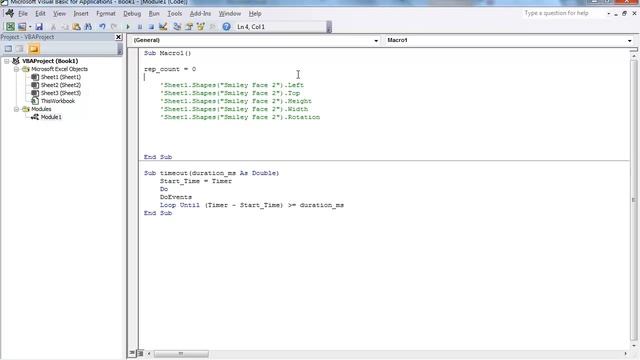Click the Redo arrow icon
The width and height of the screenshot is (640, 360).
click(114, 27)
